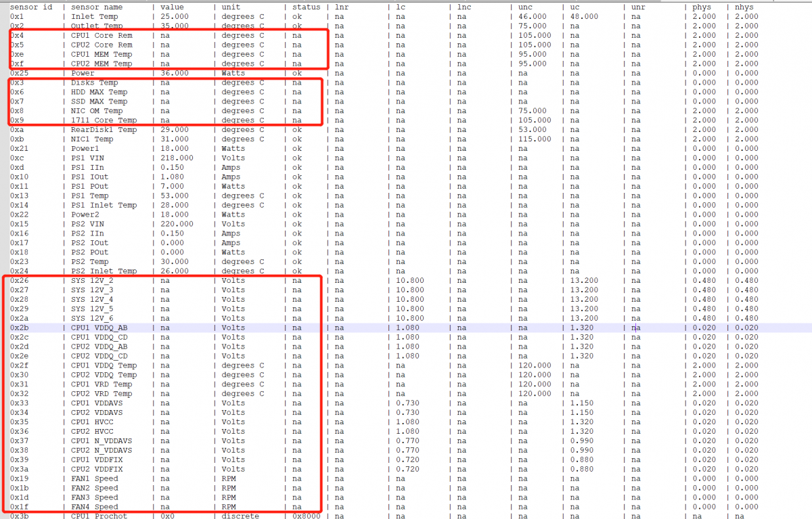This screenshot has width=812, height=519.
Task: Click the 'NIC1 Temp' sensor name
Action: 94,139
